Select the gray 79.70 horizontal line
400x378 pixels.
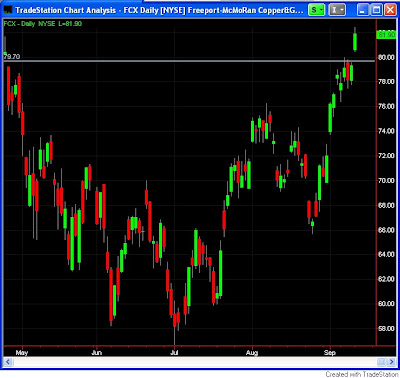point(189,61)
